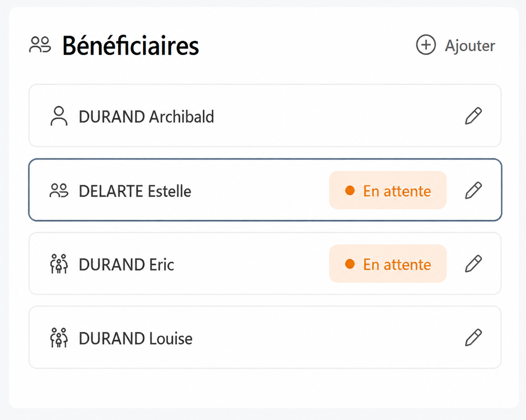Click the family icon beside DURAND Louise
Viewport: 526px width, 420px height.
coord(59,338)
